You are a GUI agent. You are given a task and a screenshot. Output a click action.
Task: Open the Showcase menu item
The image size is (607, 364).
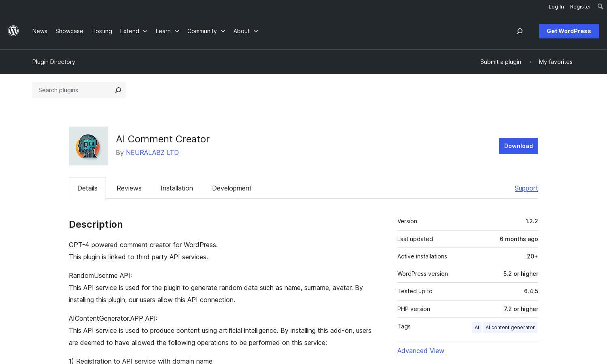(x=69, y=31)
